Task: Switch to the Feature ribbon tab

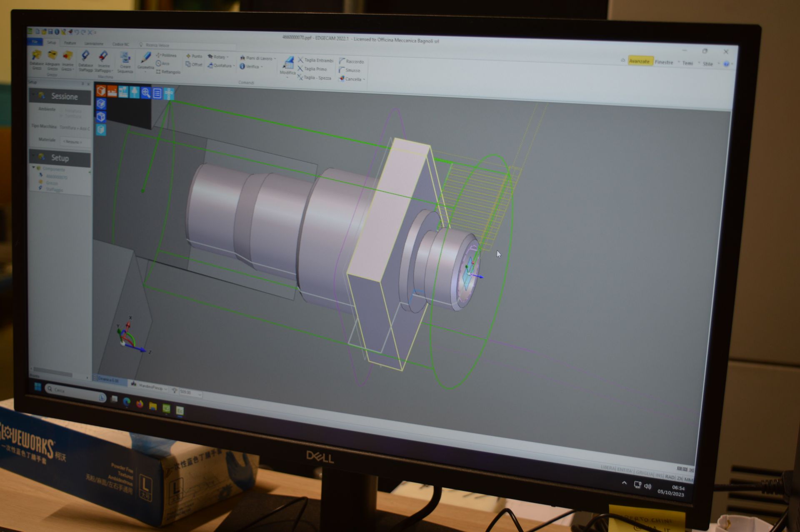Action: pyautogui.click(x=70, y=43)
